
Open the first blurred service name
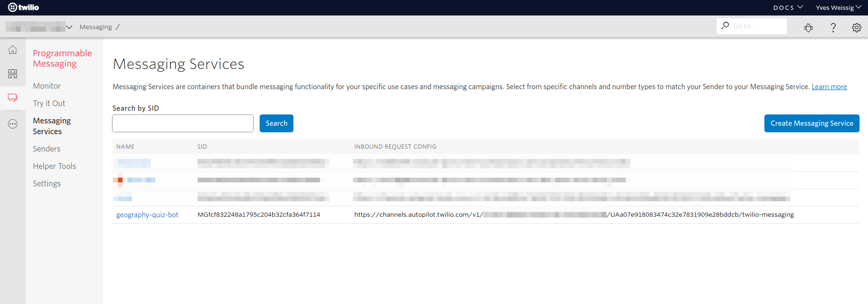coord(134,163)
